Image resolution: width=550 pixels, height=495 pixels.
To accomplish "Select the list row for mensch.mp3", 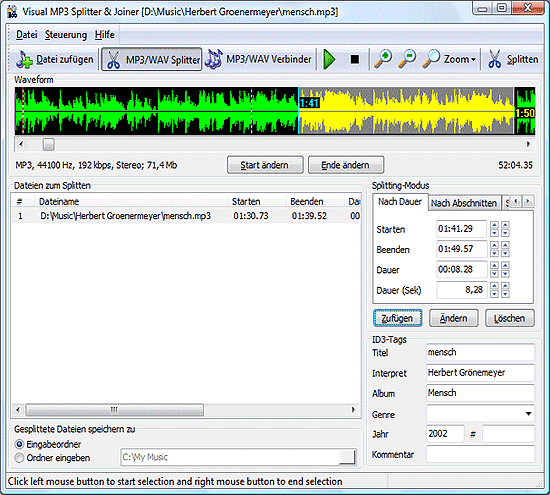I will click(x=186, y=216).
